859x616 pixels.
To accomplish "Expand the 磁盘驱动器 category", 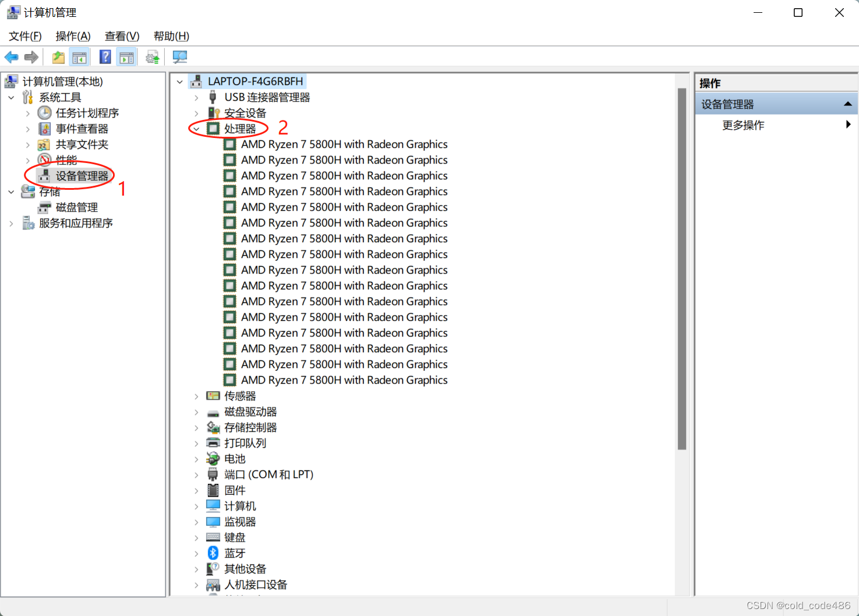I will pos(196,412).
